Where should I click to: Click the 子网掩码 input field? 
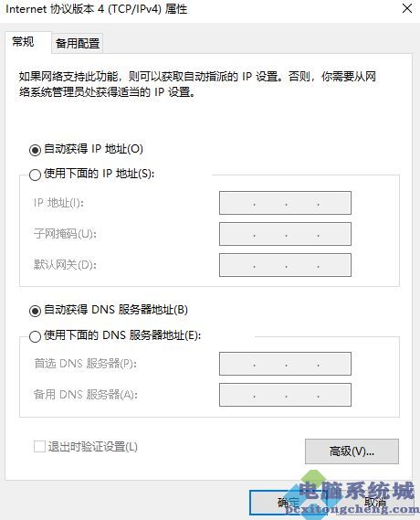(285, 234)
